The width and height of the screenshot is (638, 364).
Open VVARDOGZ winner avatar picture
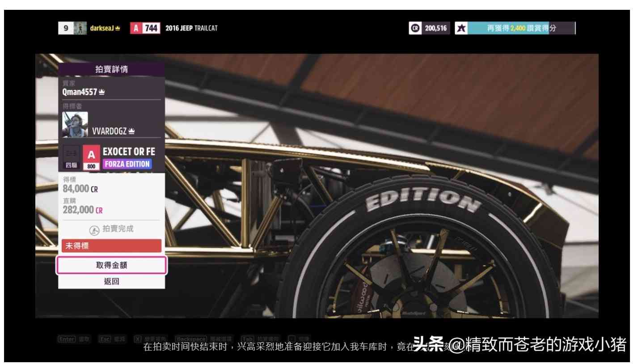coord(75,124)
